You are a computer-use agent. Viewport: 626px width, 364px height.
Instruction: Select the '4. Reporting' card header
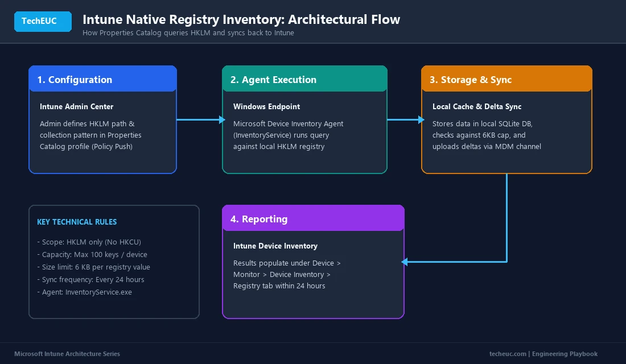click(314, 218)
